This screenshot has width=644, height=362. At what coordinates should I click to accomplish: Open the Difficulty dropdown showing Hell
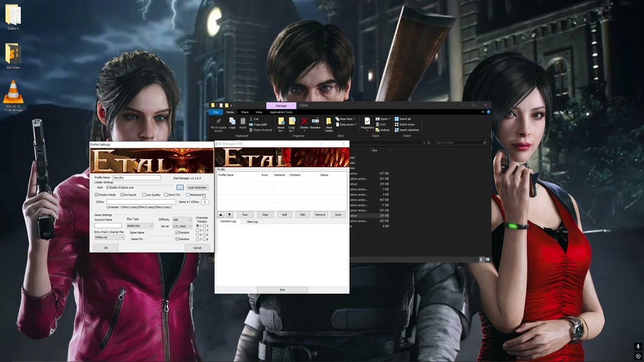coord(182,220)
